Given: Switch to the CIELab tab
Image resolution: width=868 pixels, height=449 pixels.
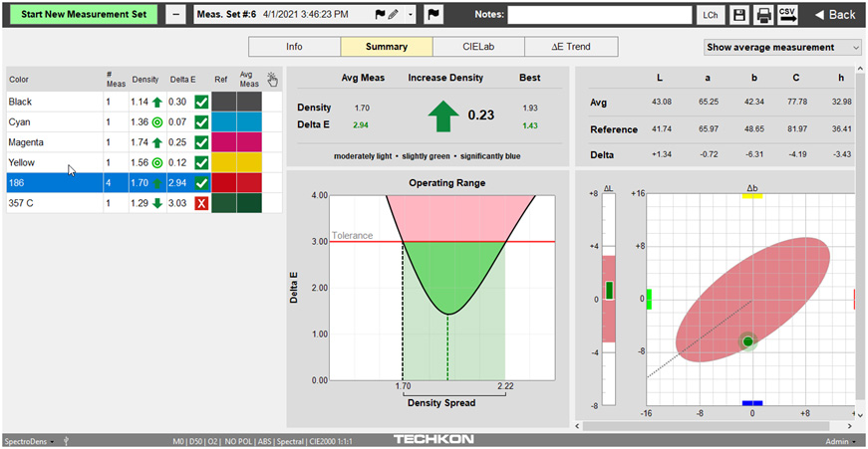Looking at the screenshot, I should click(x=479, y=47).
